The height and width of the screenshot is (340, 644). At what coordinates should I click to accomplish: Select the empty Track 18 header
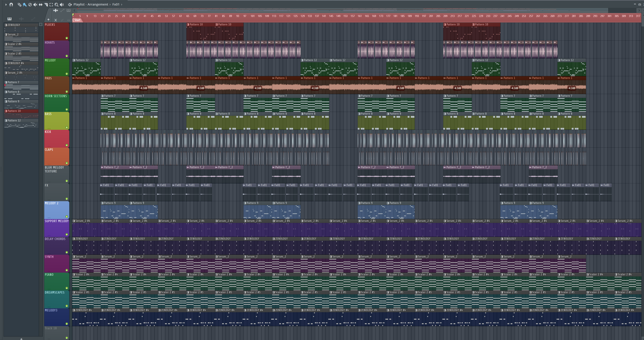point(57,333)
